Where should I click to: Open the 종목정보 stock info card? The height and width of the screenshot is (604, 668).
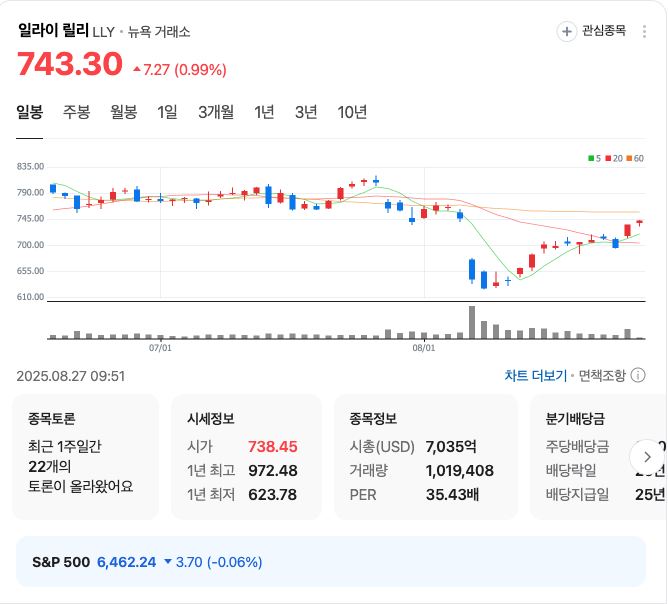click(x=426, y=457)
